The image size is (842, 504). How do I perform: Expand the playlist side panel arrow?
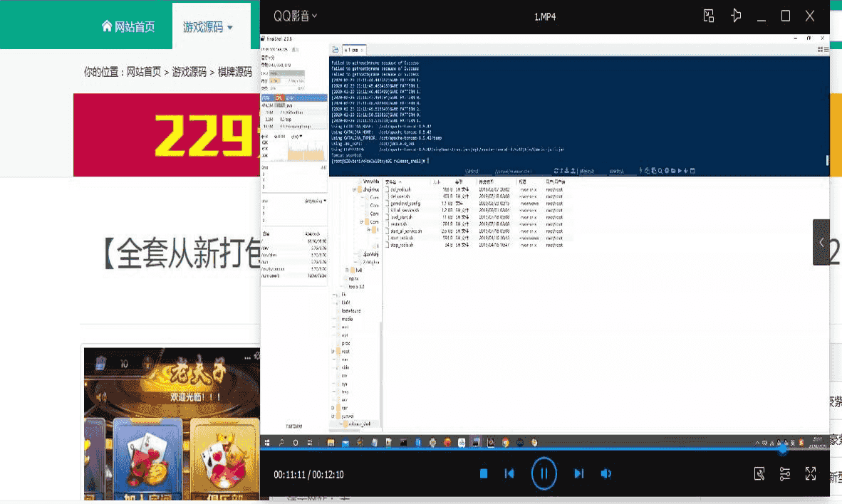point(821,242)
